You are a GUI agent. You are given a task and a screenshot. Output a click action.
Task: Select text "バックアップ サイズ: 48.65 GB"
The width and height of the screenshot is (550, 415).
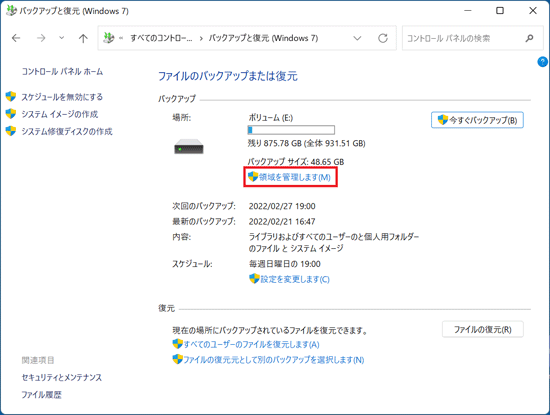296,162
